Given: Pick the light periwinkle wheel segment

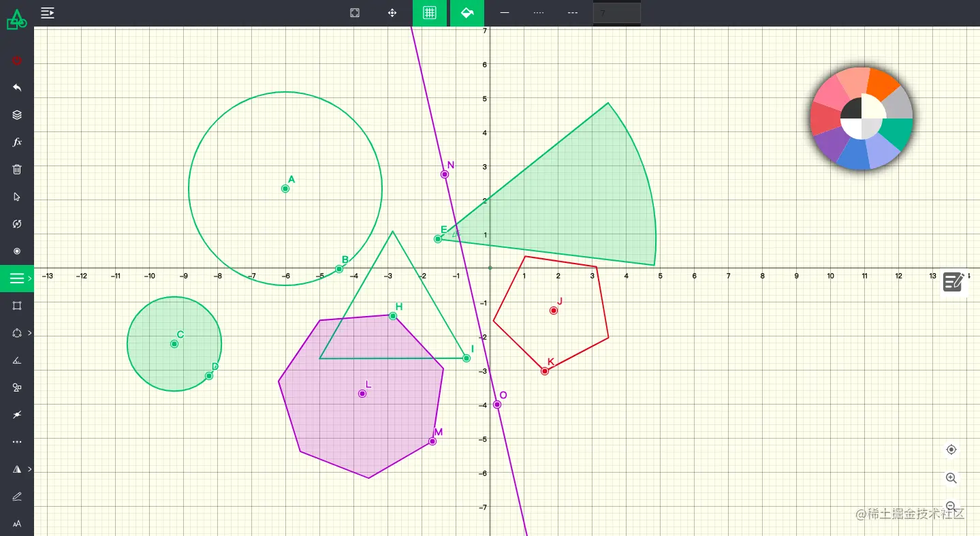Looking at the screenshot, I should tap(881, 151).
